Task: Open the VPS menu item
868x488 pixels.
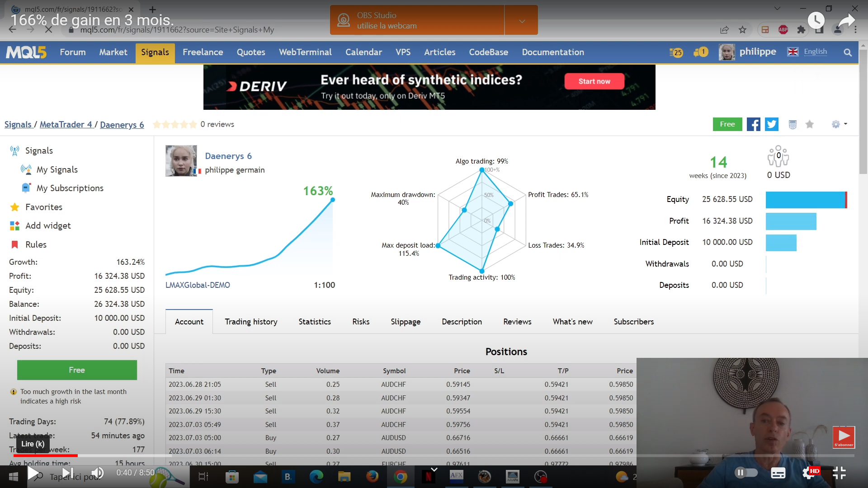Action: click(x=403, y=52)
